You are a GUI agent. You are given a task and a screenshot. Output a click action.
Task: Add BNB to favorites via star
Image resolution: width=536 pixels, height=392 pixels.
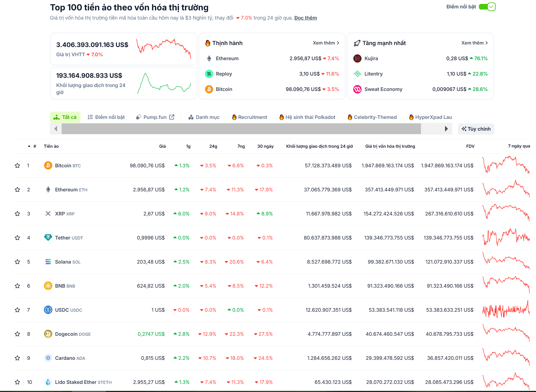point(17,286)
